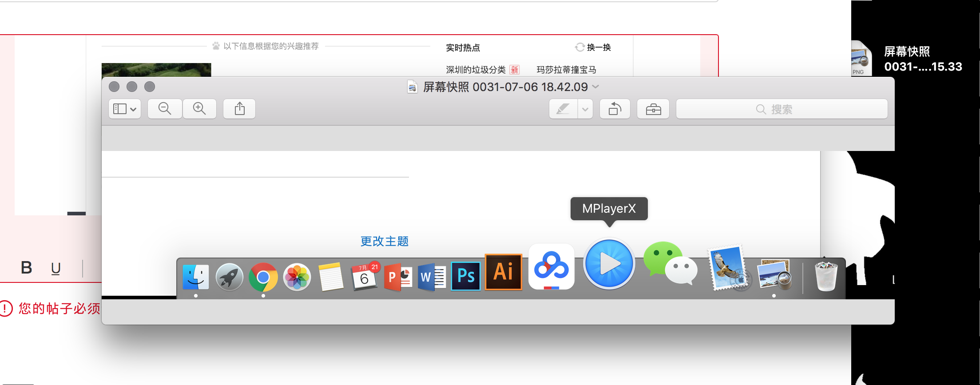Open Google Chrome in the dock
Viewport: 980px width, 385px height.
[263, 277]
